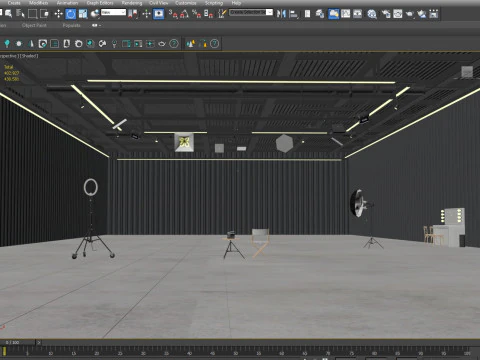This screenshot has width=480, height=360.
Task: Open Select by Name dialog icon
Action: 20,14
